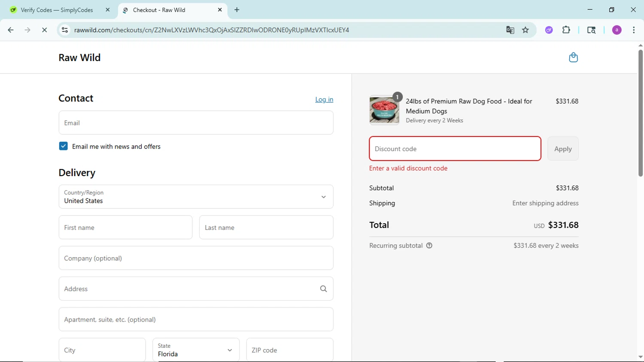Click the browser forward arrow

(x=27, y=30)
